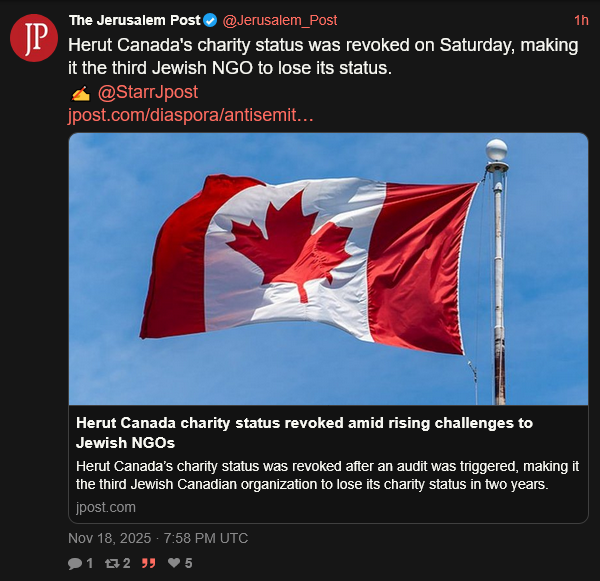The height and width of the screenshot is (581, 600).
Task: Click the blue verified badge
Action: pyautogui.click(x=210, y=20)
